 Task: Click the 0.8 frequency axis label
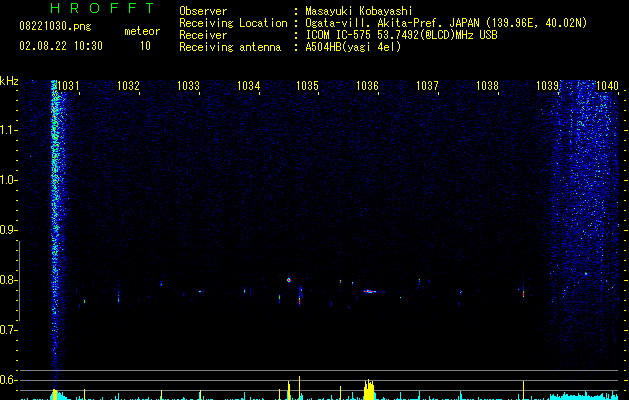8,280
